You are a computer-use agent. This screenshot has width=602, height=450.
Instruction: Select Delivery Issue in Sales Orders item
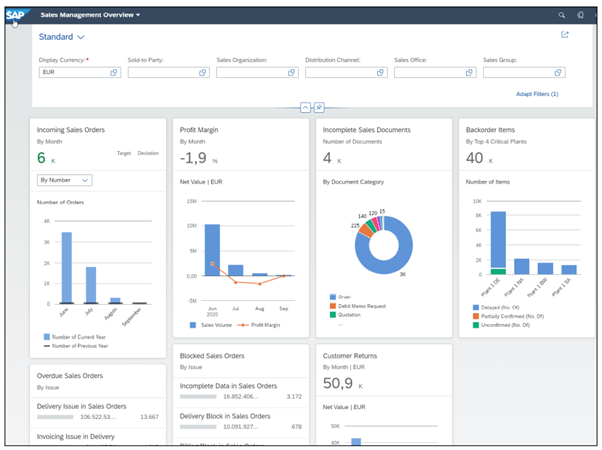tap(82, 406)
